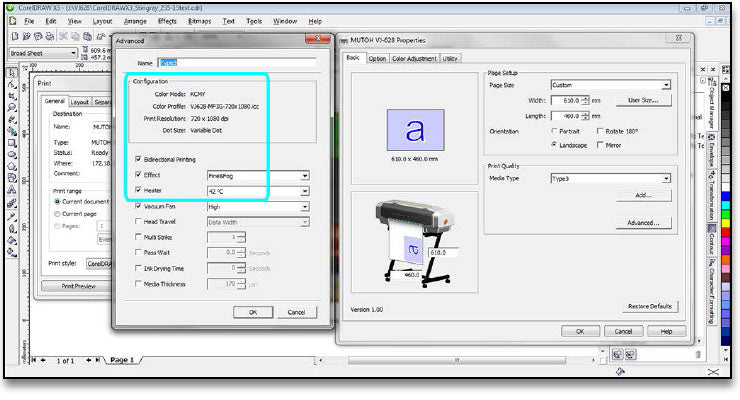Image resolution: width=740 pixels, height=400 pixels.
Task: Select the Smart Fill tool
Action: (x=12, y=132)
